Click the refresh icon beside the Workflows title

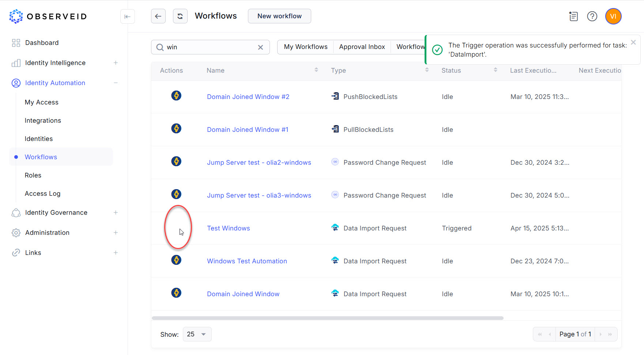pos(180,16)
